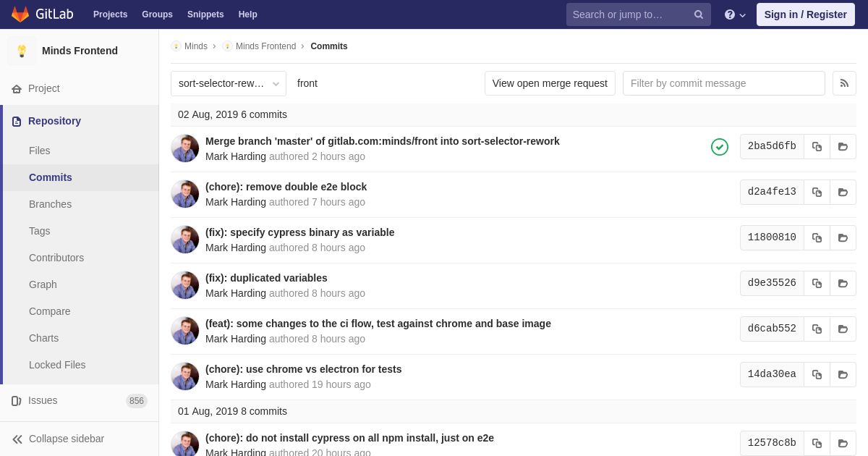Viewport: 868px width, 456px height.
Task: Open commit 'remove double e2e block'
Action: click(x=286, y=187)
